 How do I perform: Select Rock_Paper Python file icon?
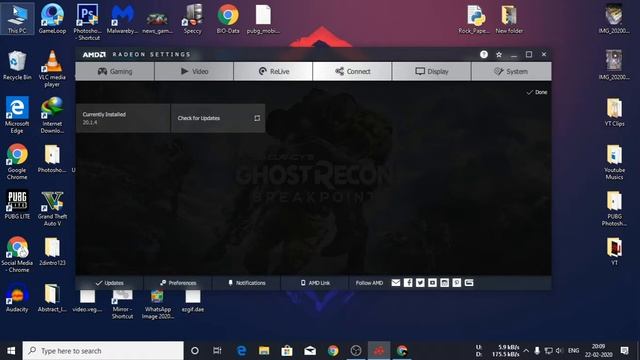click(x=474, y=19)
